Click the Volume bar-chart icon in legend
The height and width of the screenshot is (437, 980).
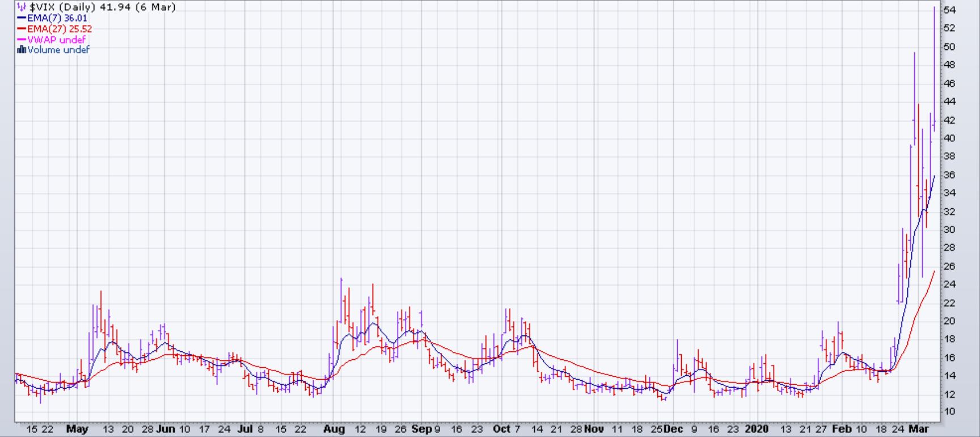tap(22, 50)
